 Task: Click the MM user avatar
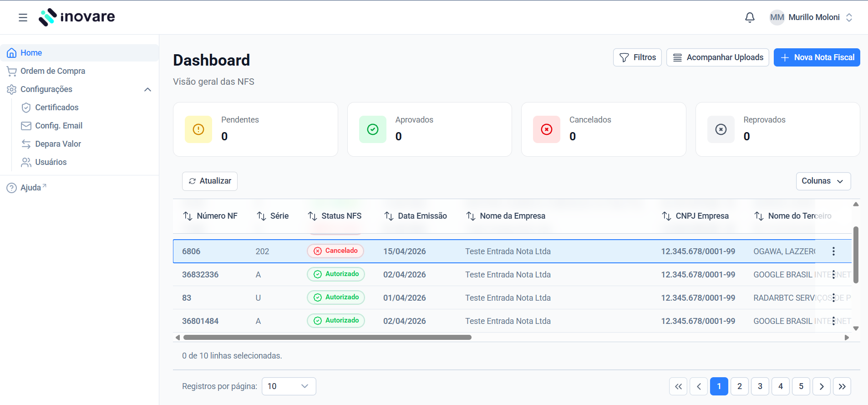[x=777, y=17]
